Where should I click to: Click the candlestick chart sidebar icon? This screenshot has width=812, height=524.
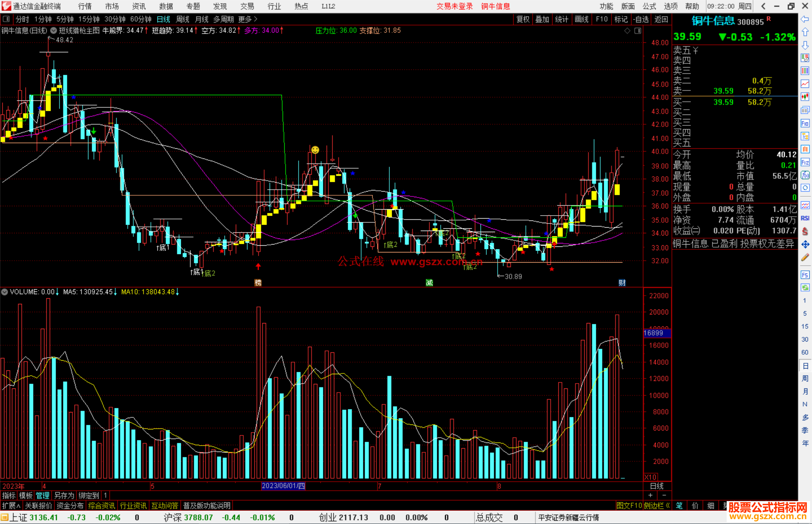805,97
